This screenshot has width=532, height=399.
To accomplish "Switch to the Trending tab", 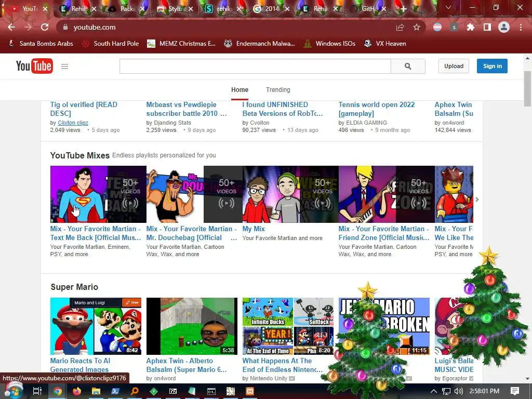I will click(278, 90).
